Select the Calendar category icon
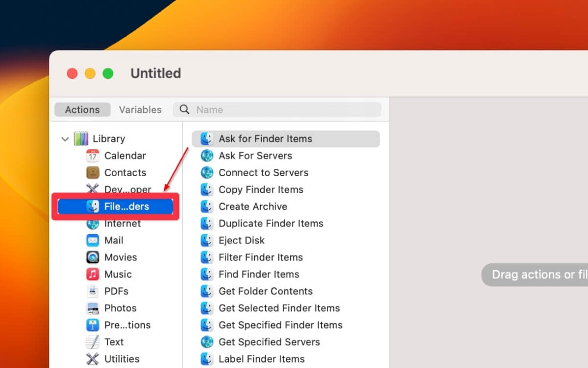The image size is (588, 368). click(x=93, y=156)
